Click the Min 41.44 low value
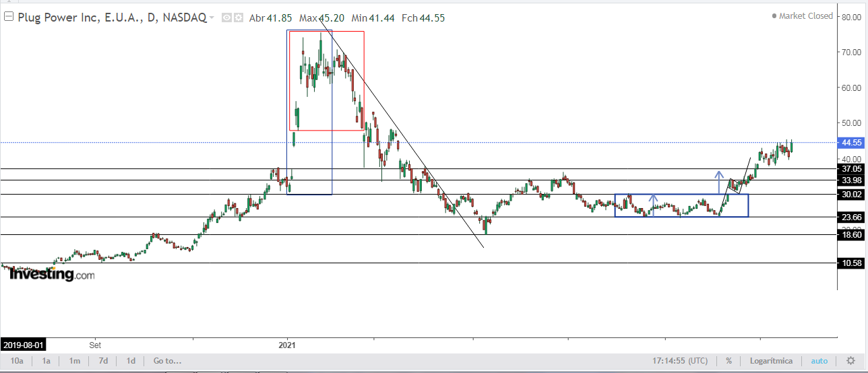868x373 pixels. click(373, 18)
